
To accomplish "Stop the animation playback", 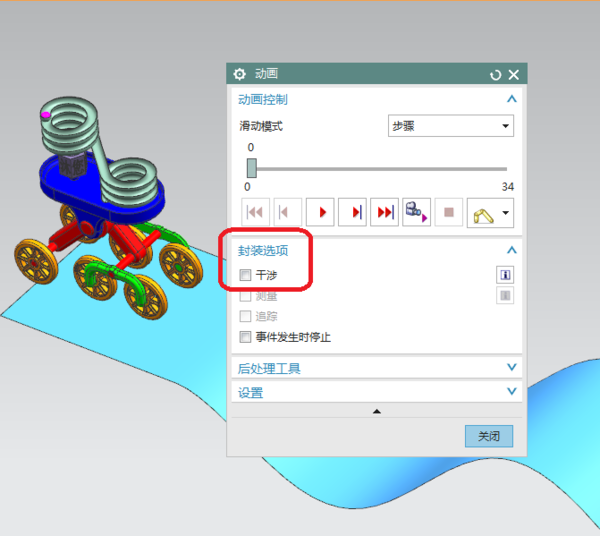I will pyautogui.click(x=449, y=212).
